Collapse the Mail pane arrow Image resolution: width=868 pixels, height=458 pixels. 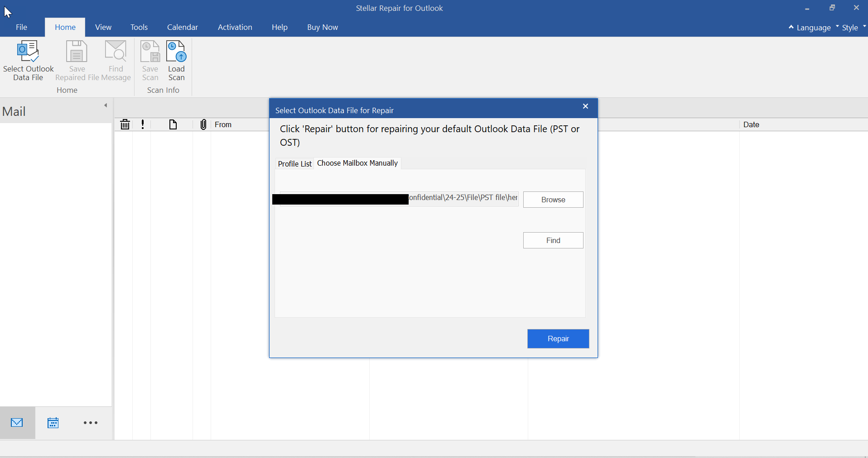coord(106,105)
